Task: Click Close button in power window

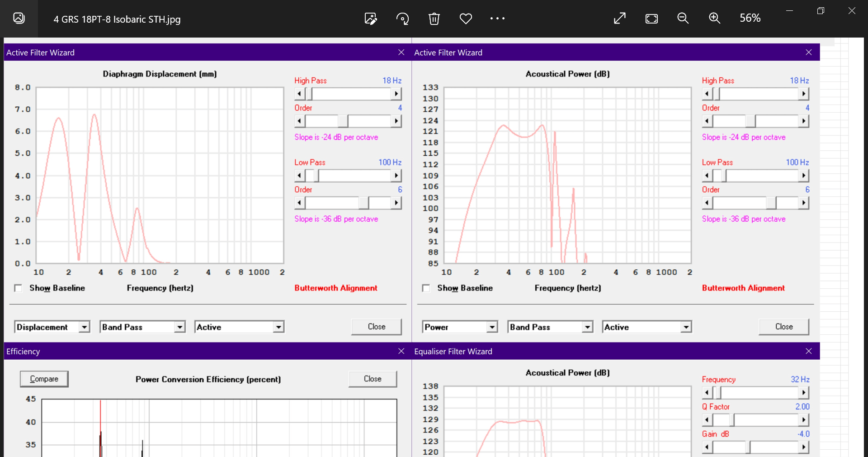Action: (784, 327)
